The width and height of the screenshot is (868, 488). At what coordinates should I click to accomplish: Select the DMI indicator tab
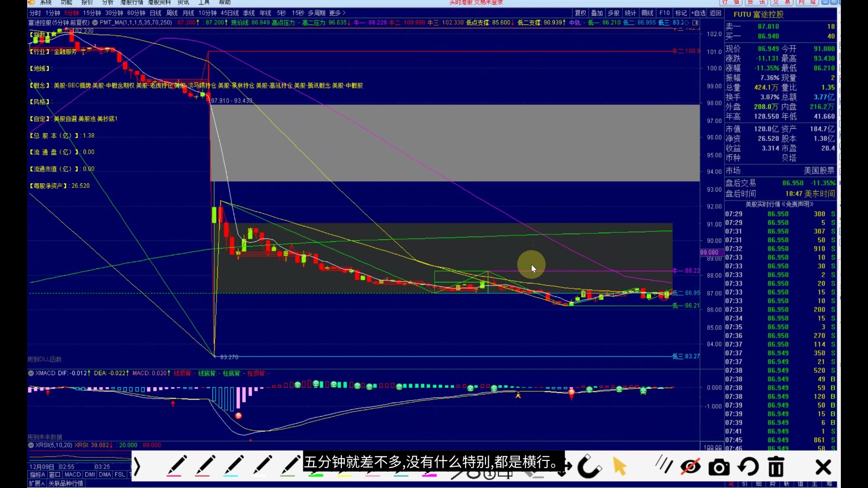90,475
